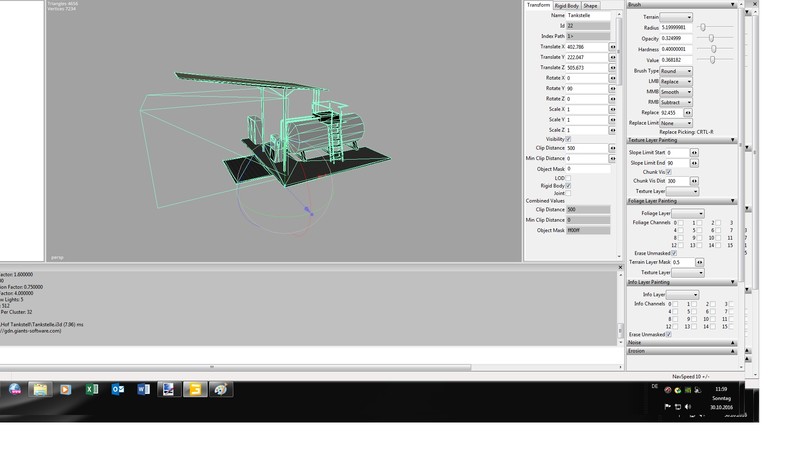Click the Translate X stepper arrows
This screenshot has height=450, width=800.
pyautogui.click(x=611, y=47)
